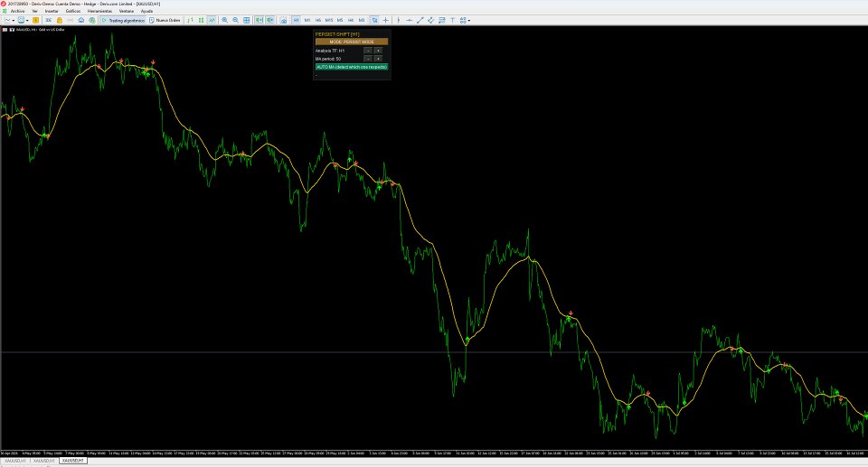The height and width of the screenshot is (467, 868).
Task: Click the yellow padlock toolbar icon
Action: [x=60, y=20]
